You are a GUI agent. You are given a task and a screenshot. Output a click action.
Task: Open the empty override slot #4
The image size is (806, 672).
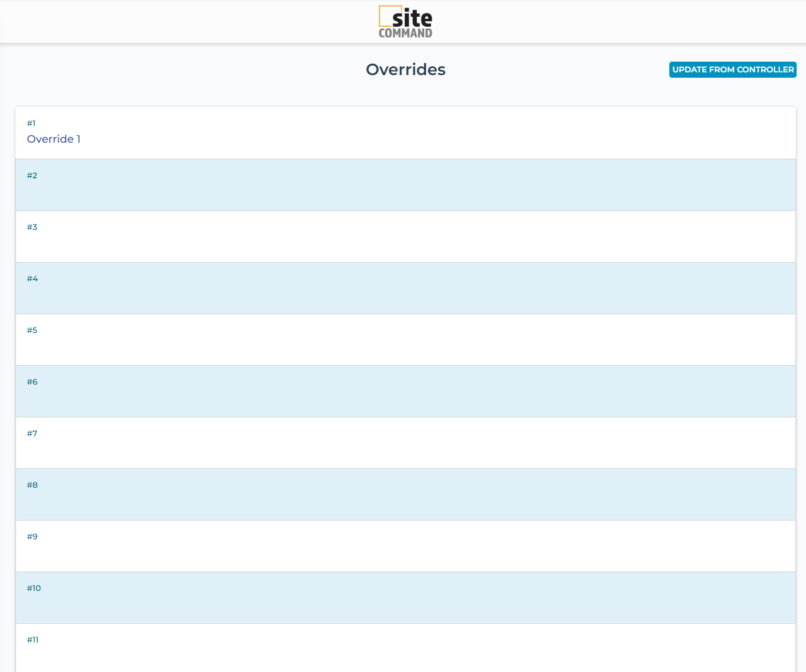[405, 288]
